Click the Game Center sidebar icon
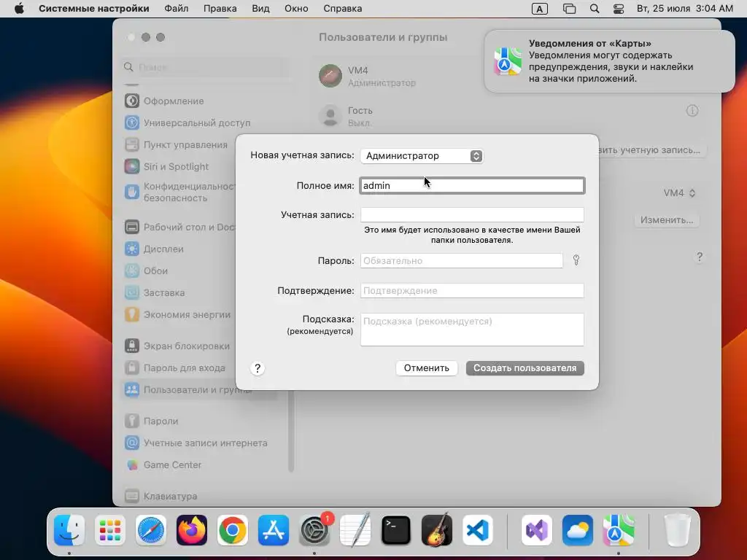 pyautogui.click(x=132, y=465)
